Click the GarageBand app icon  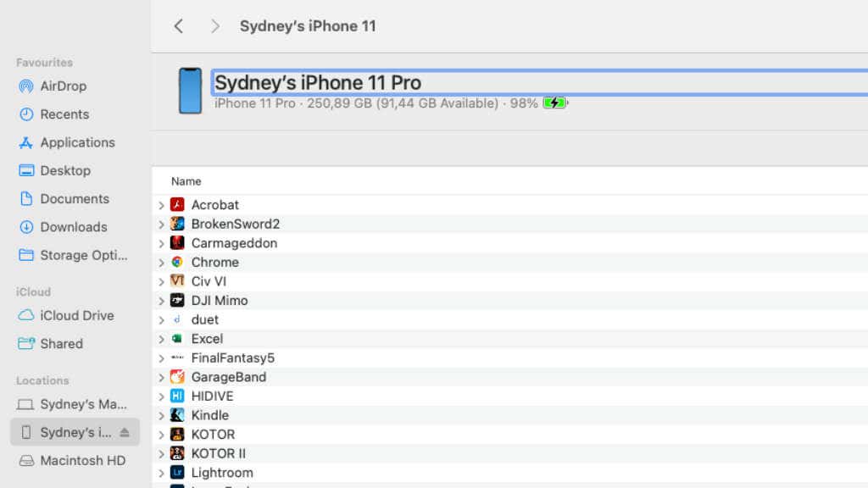point(177,377)
